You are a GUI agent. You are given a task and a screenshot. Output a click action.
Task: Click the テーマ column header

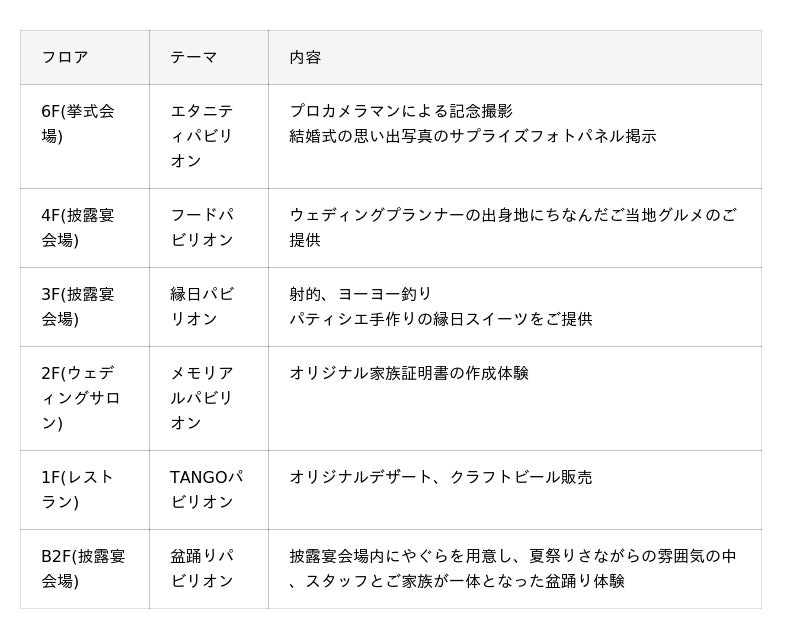click(x=194, y=58)
